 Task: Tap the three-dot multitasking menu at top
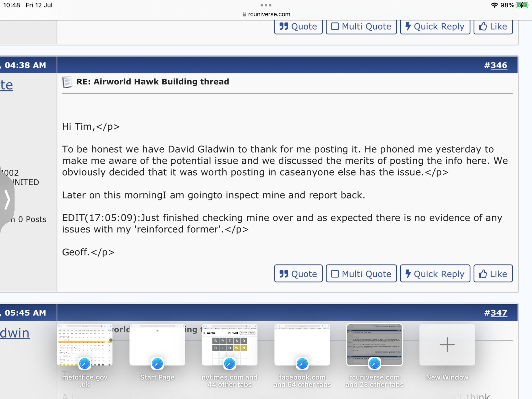coord(266,5)
